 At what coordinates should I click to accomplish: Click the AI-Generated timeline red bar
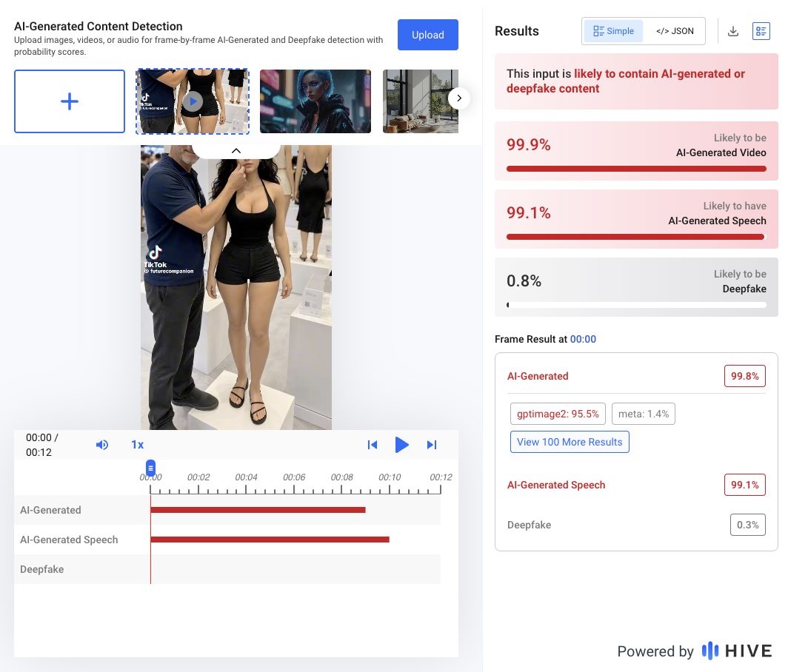point(258,510)
